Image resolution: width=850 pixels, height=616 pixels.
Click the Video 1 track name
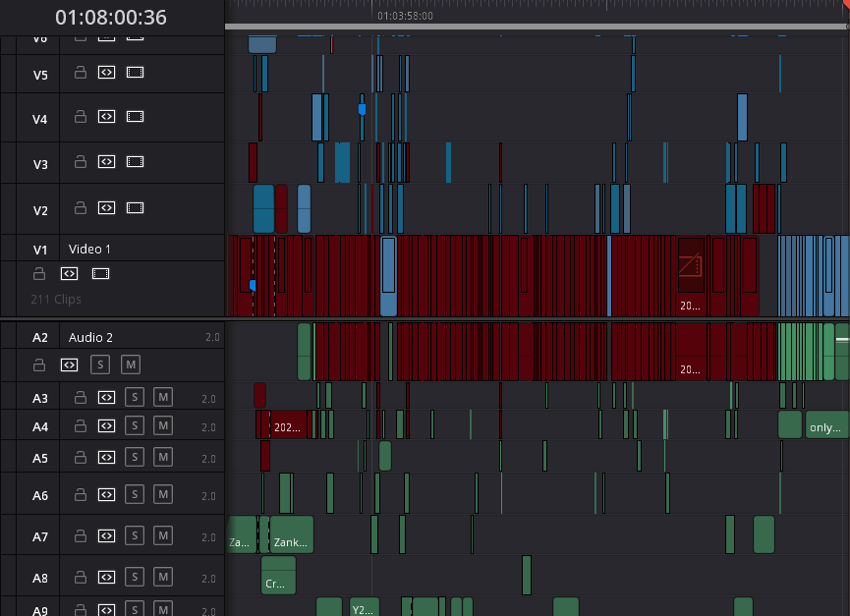[89, 250]
